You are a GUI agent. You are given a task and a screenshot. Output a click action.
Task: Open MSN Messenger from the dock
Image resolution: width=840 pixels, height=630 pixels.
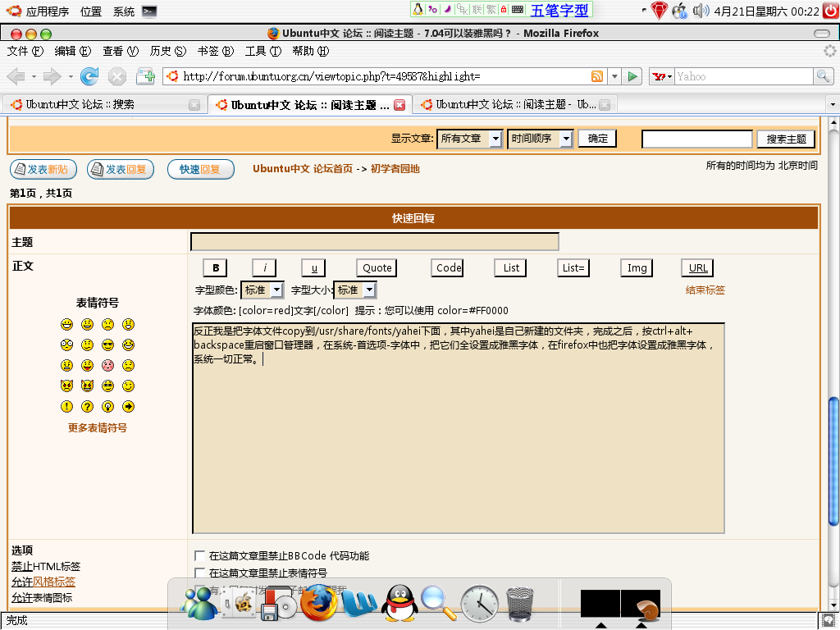click(199, 603)
